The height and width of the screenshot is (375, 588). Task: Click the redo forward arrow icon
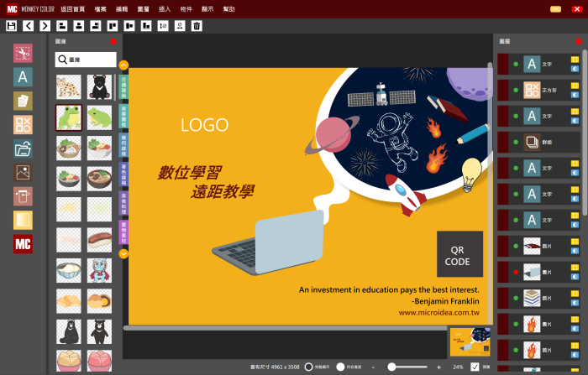(45, 26)
